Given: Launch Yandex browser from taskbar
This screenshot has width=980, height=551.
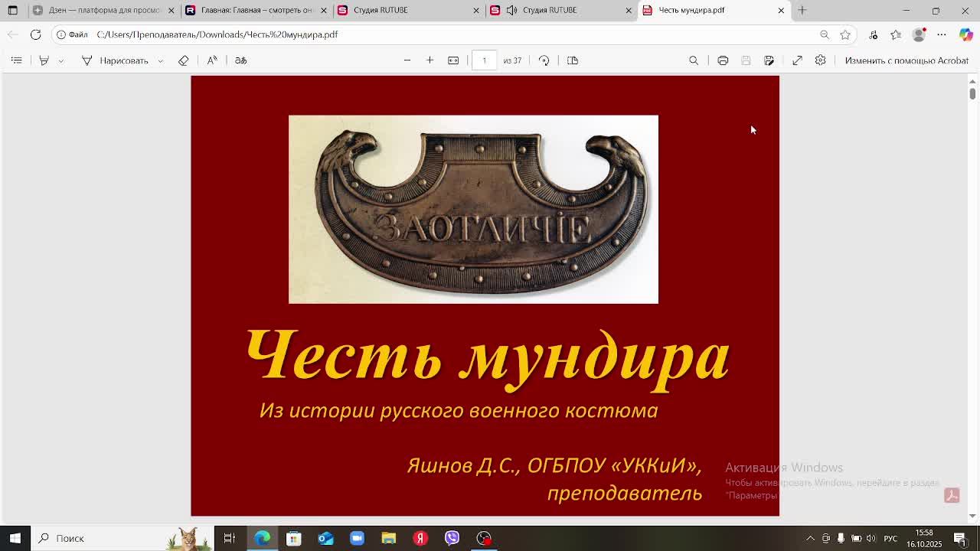Looking at the screenshot, I should pos(420,538).
